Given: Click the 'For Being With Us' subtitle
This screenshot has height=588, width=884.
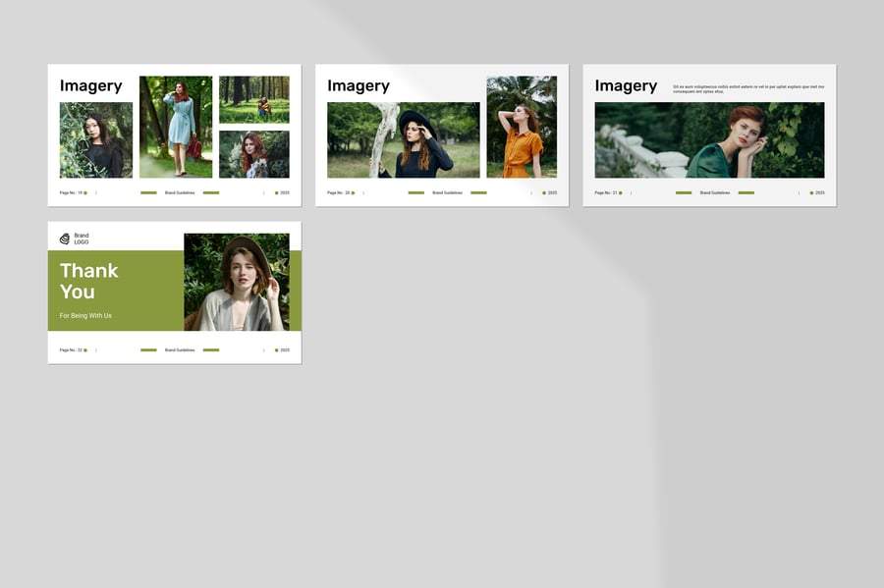Looking at the screenshot, I should [x=85, y=315].
